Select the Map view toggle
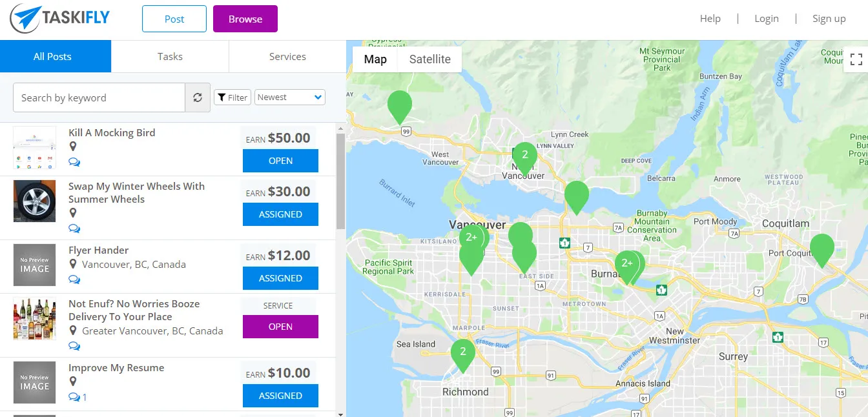The image size is (868, 417). tap(375, 59)
